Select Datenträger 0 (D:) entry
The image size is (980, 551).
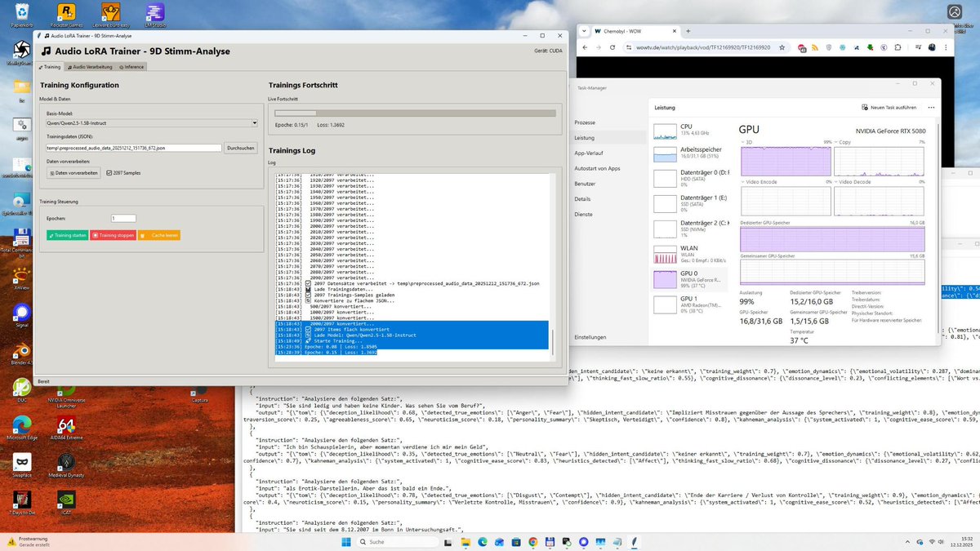click(689, 177)
